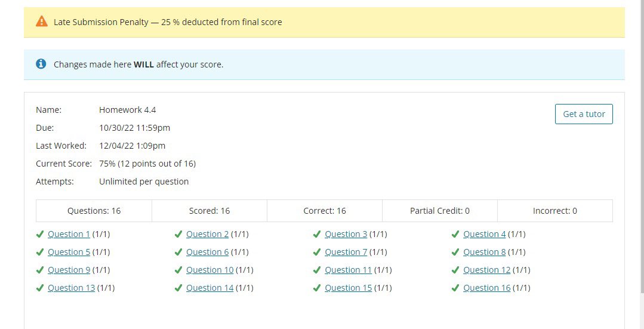Click the 'Incorrect: 0' summary cell
This screenshot has width=644, height=329.
(x=555, y=211)
